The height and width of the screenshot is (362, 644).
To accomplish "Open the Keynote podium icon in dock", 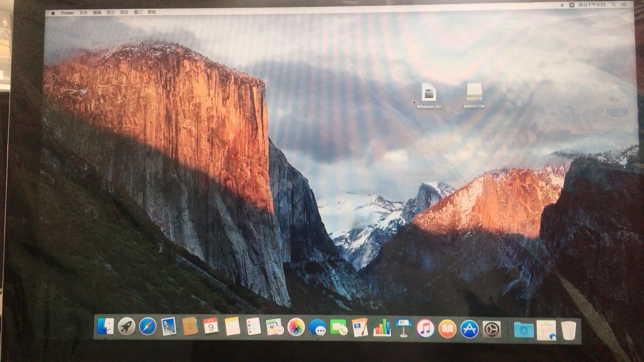I will [x=404, y=328].
